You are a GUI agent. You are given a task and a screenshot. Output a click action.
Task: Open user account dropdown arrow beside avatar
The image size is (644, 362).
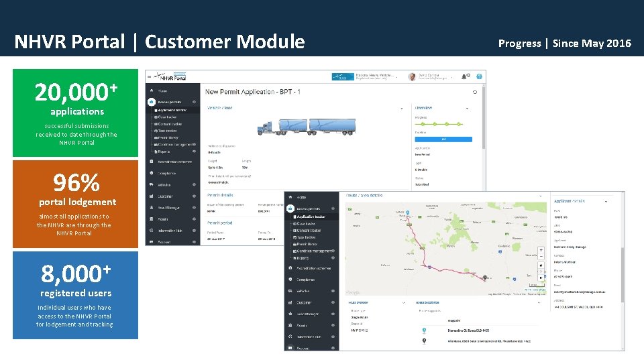coord(451,77)
